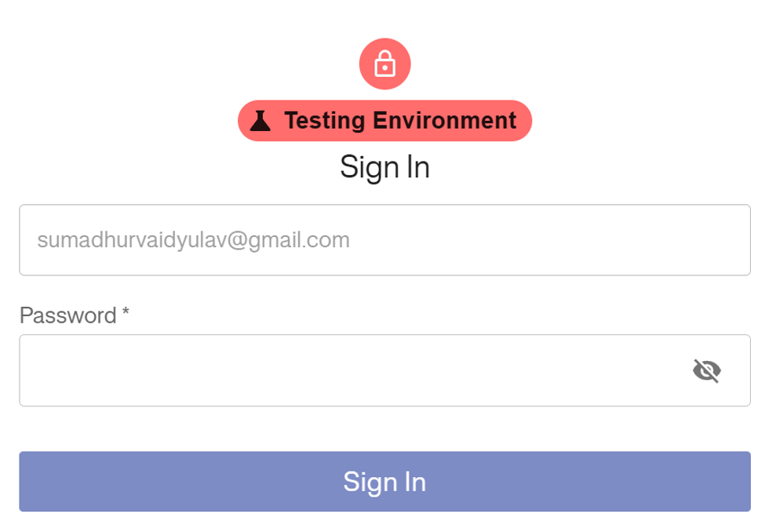Click the Sign In page heading
Viewport: 765px width, 532px height.
click(384, 166)
